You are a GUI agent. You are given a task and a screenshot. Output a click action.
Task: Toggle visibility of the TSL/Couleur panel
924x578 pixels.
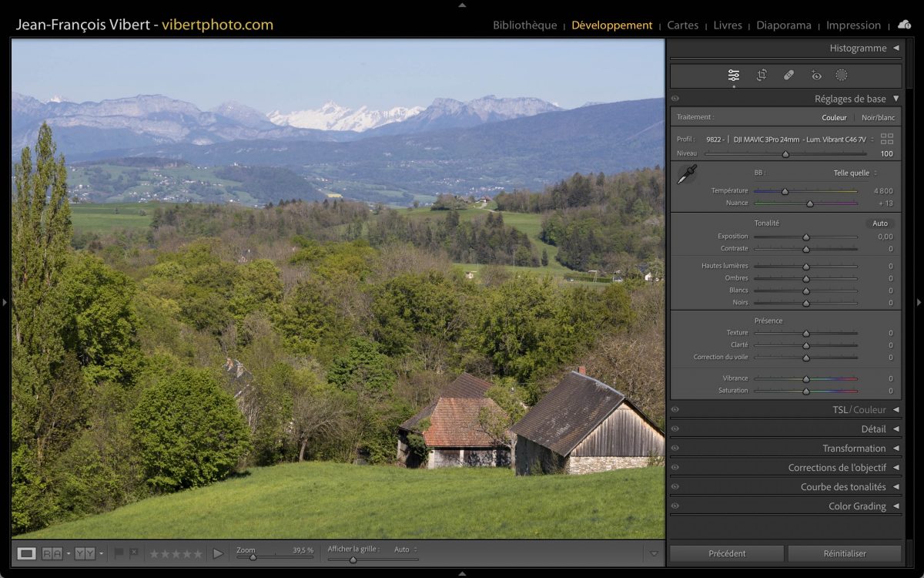point(675,410)
